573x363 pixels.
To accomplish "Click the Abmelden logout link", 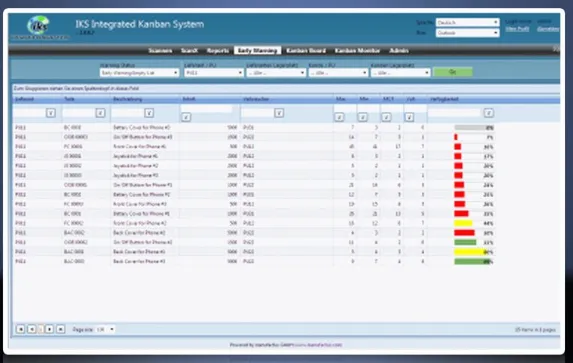I will coord(548,29).
